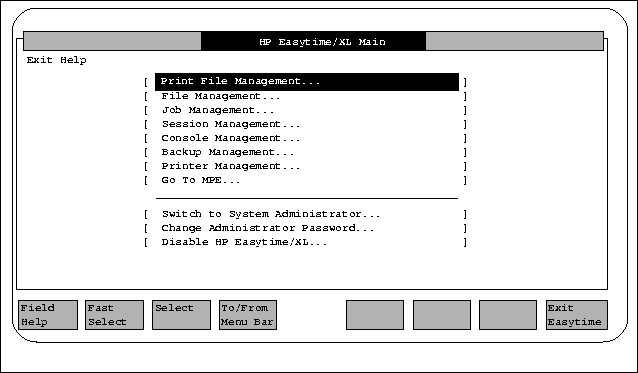Image resolution: width=638 pixels, height=373 pixels.
Task: Click the Exit Easytime function key
Action: tap(577, 315)
